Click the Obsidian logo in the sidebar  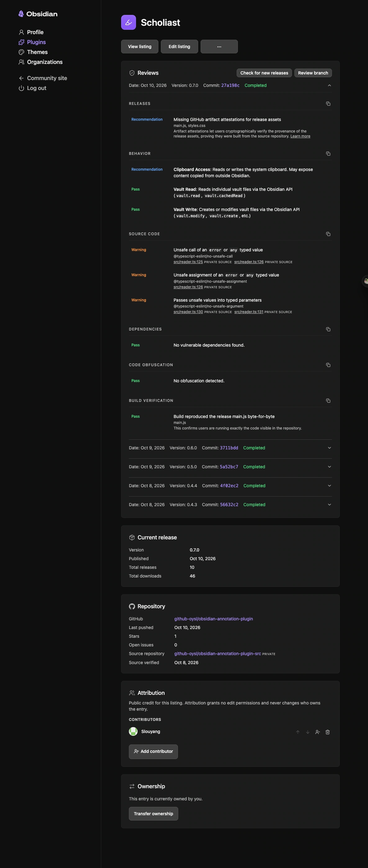(38, 14)
